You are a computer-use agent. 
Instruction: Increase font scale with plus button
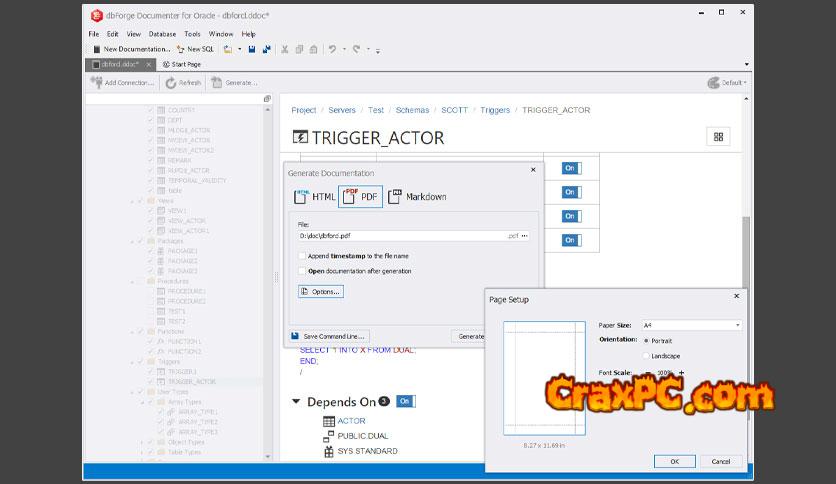[x=682, y=373]
